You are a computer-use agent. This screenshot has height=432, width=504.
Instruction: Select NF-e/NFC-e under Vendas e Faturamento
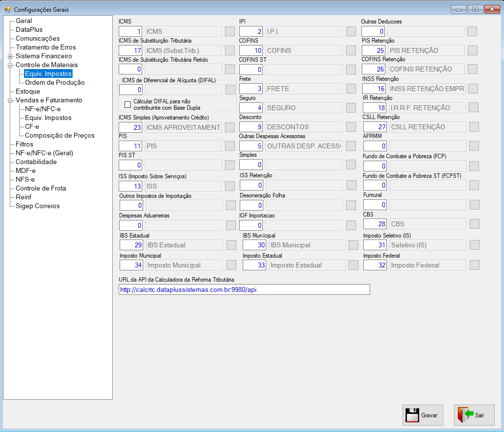(x=43, y=109)
